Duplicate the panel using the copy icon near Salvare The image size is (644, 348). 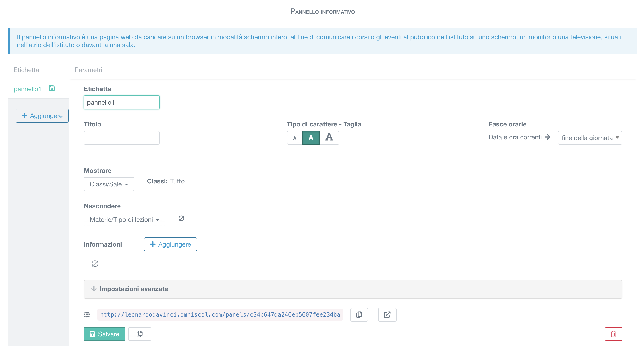pyautogui.click(x=139, y=334)
